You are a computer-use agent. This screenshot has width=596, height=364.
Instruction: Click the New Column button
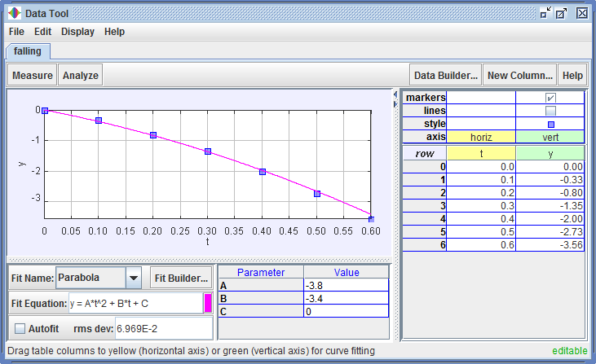tap(519, 75)
